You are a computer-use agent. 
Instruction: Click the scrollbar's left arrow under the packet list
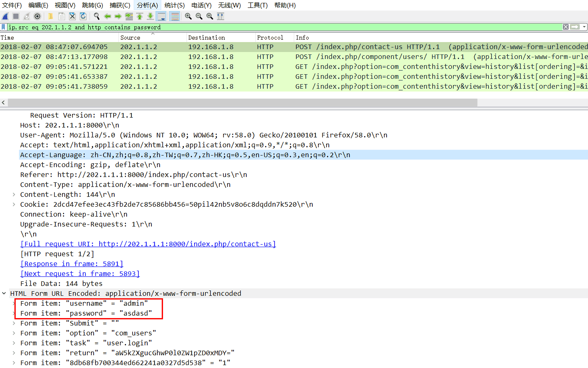click(x=3, y=103)
